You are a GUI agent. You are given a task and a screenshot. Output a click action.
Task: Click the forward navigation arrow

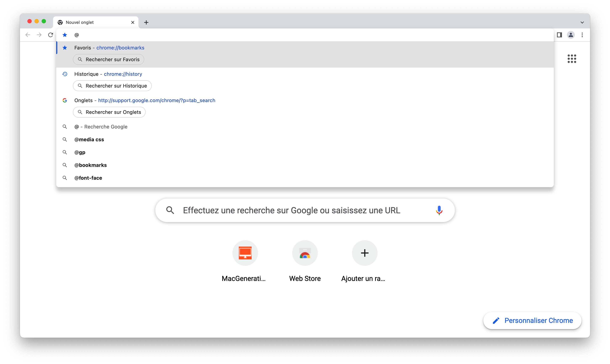point(39,35)
